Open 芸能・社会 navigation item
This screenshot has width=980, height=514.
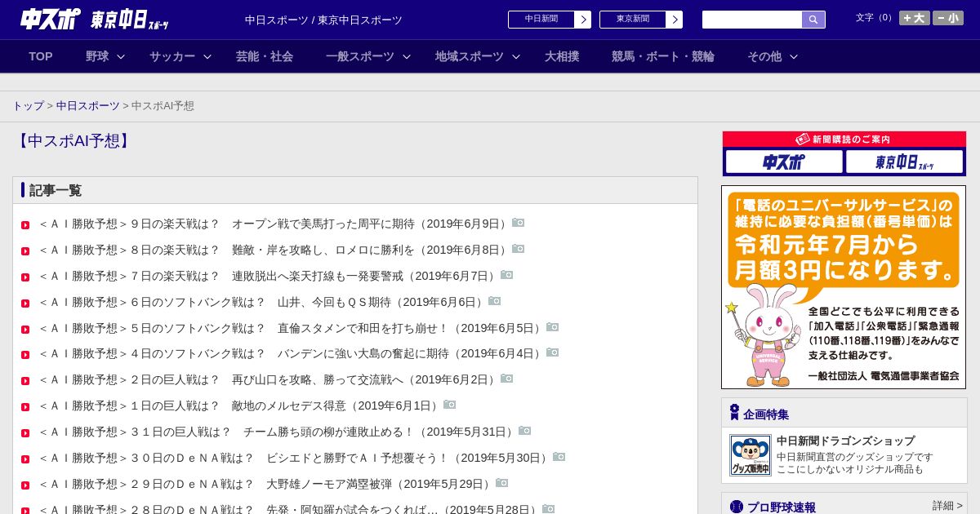(x=265, y=56)
